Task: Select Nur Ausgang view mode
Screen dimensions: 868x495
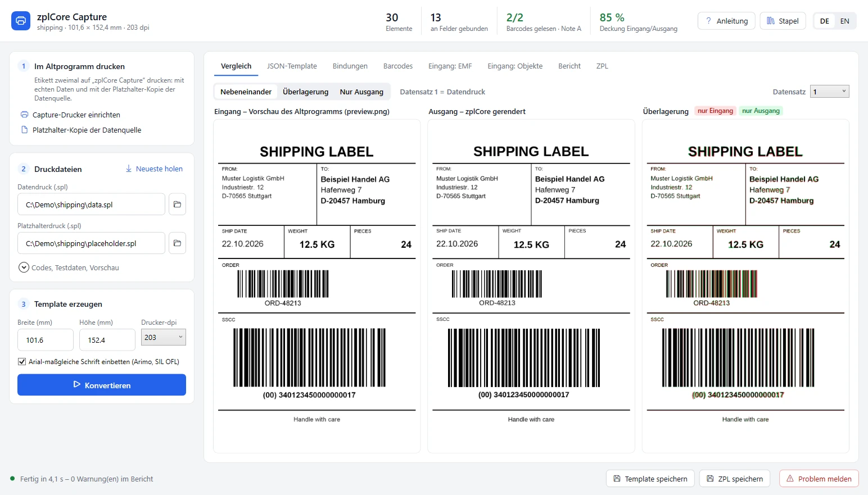Action: point(361,92)
